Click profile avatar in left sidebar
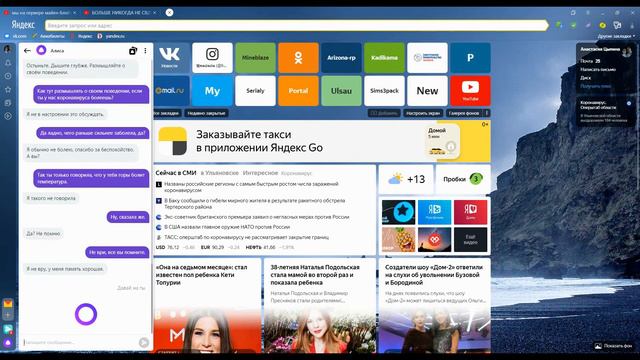Image resolution: width=640 pixels, height=360 pixels. tap(7, 49)
